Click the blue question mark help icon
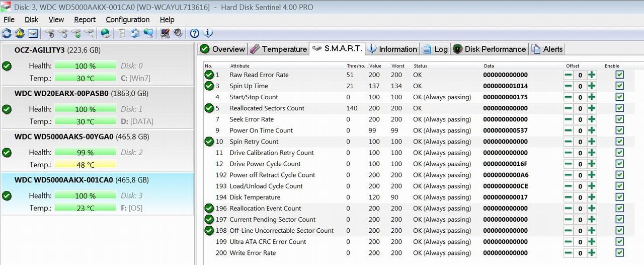 pos(195,33)
